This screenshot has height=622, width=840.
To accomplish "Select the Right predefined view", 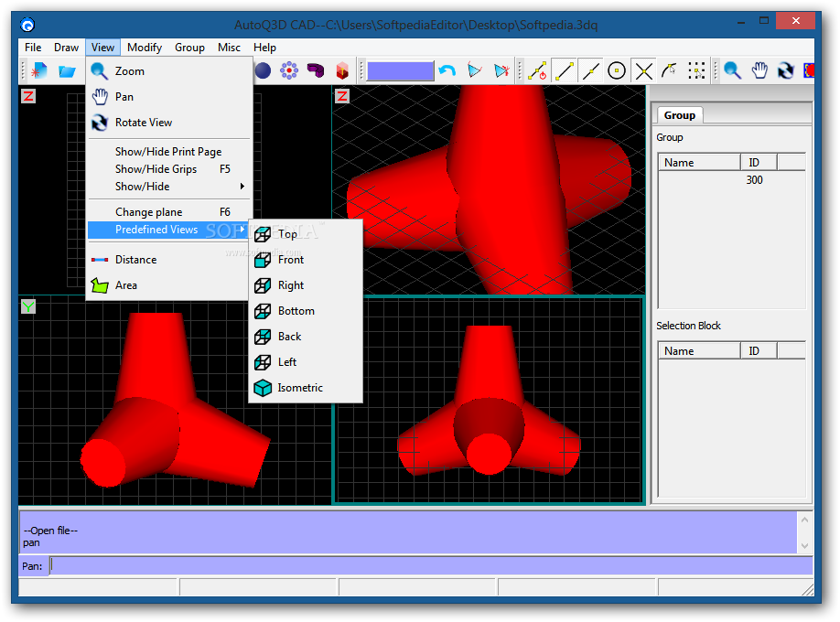I will [x=306, y=285].
